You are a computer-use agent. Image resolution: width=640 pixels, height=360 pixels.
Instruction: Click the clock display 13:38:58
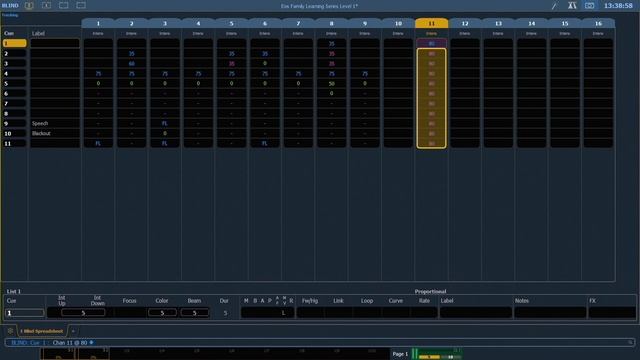618,6
